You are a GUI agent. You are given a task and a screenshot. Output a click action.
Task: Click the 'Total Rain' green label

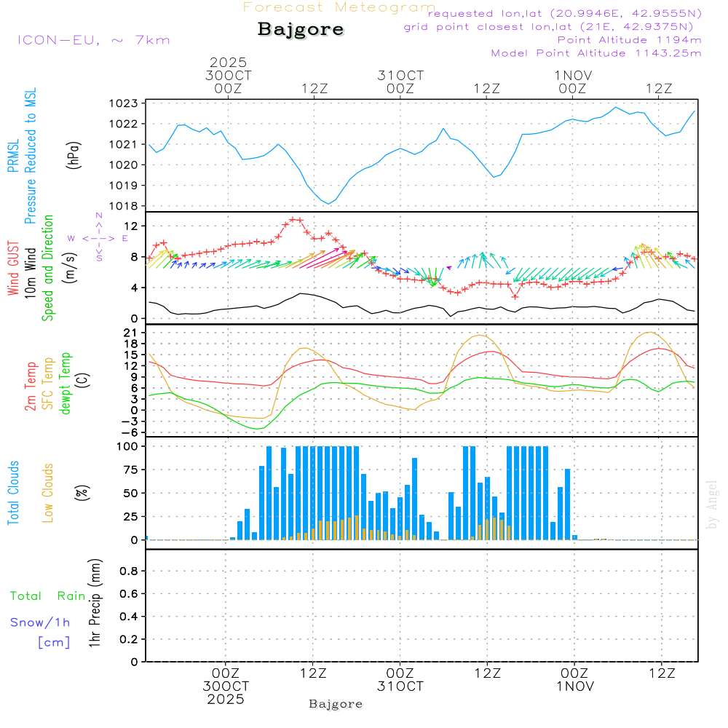48,596
